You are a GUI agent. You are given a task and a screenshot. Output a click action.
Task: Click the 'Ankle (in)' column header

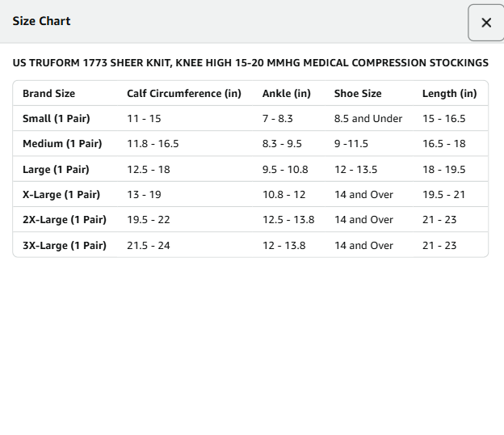(287, 94)
